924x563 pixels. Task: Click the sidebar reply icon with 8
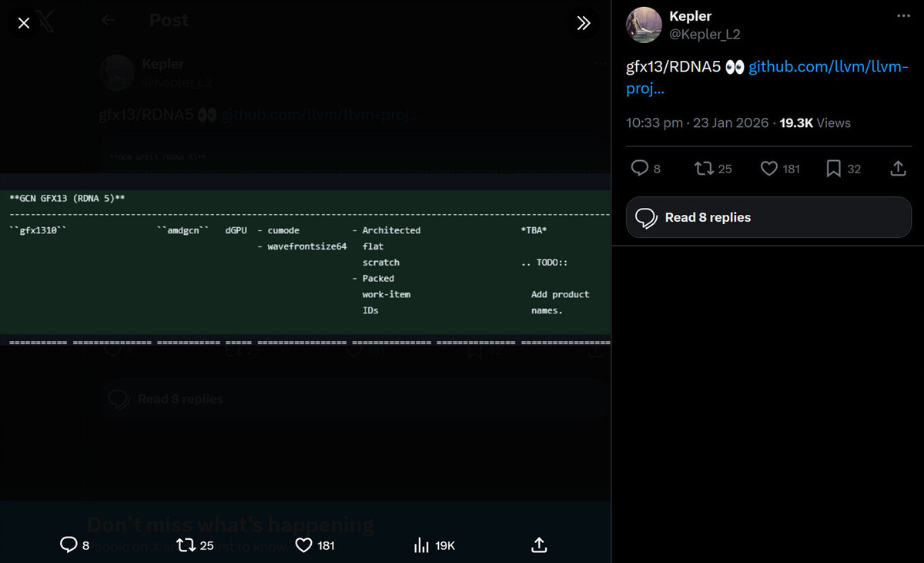pos(646,169)
